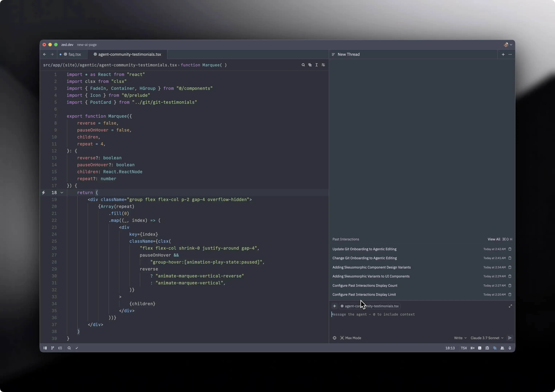Open the collaboration people icon
The width and height of the screenshot is (555, 392).
[502, 348]
